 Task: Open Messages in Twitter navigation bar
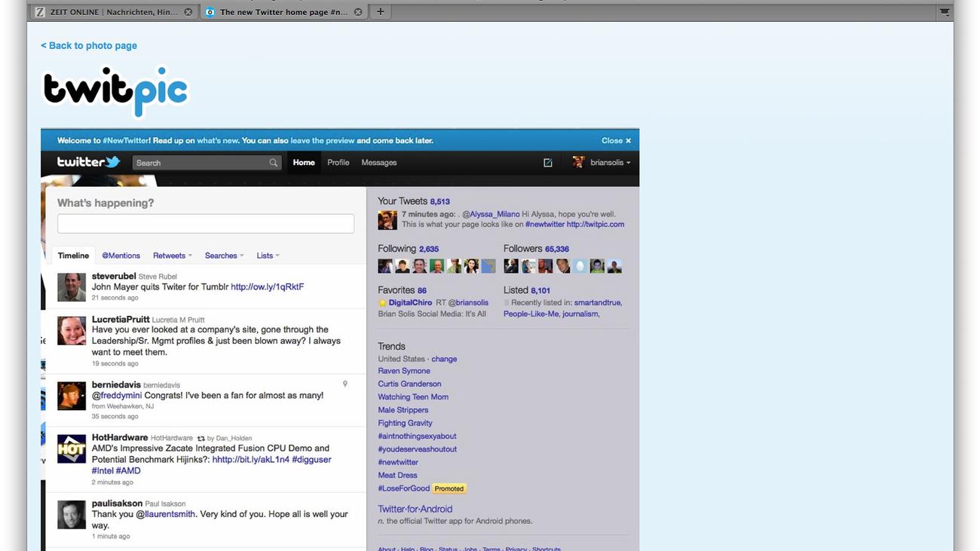tap(378, 163)
